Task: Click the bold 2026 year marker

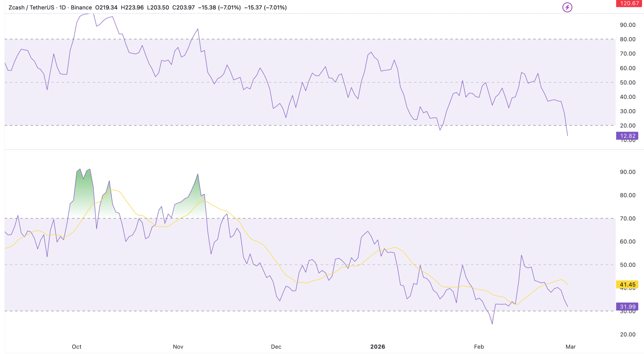Action: (x=377, y=347)
